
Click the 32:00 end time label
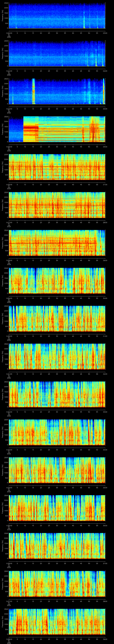[105, 374]
